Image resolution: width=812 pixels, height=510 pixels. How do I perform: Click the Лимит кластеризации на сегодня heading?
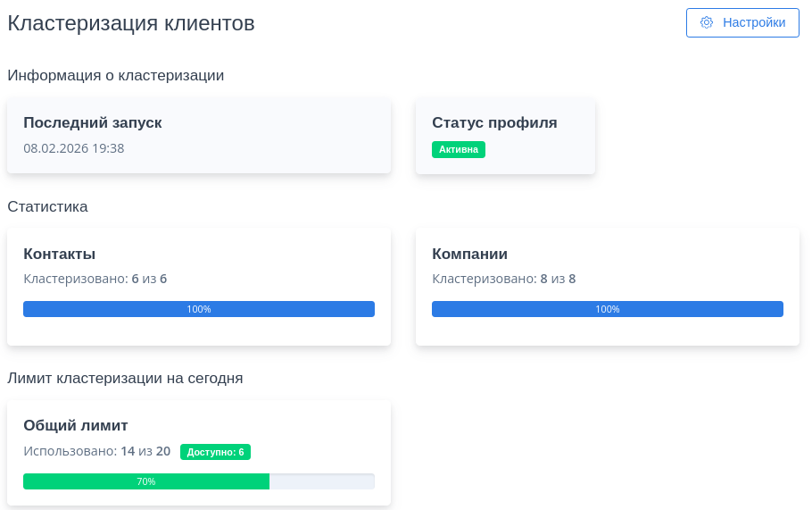(x=125, y=378)
